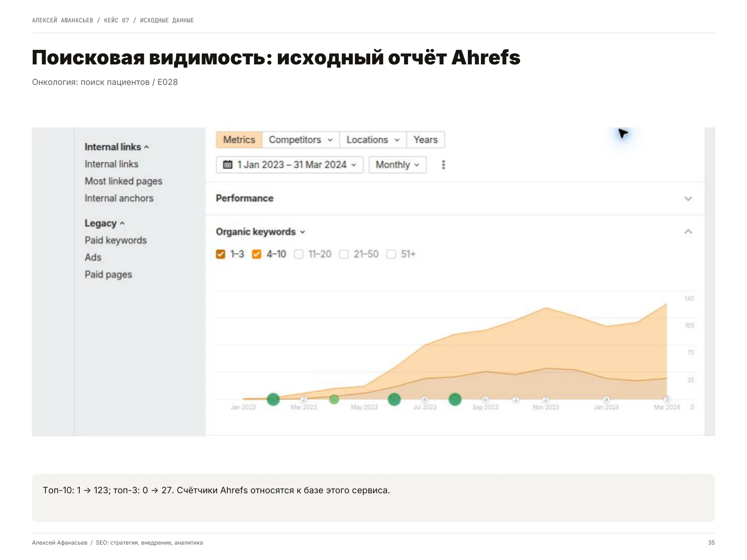747x560 pixels.
Task: Open Paid keywords report
Action: (x=116, y=240)
